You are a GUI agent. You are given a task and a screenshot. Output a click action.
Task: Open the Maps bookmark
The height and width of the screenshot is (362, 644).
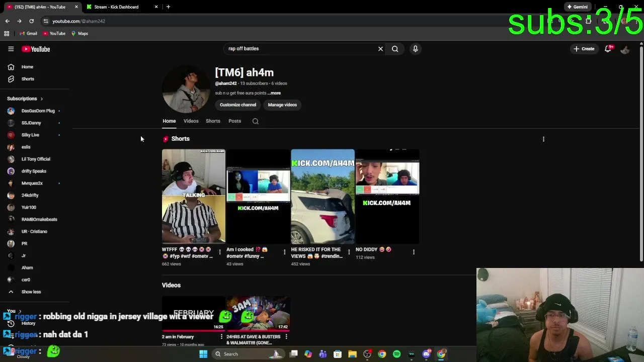tap(79, 34)
